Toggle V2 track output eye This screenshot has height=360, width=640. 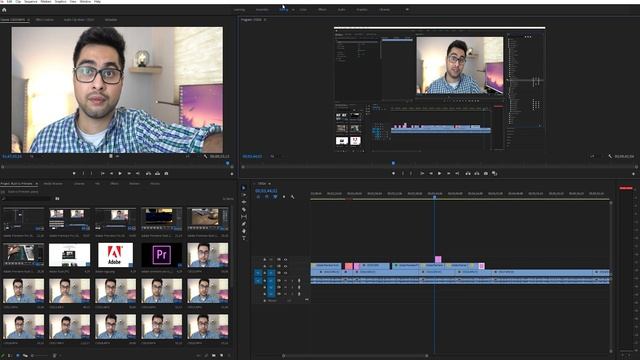point(285,266)
